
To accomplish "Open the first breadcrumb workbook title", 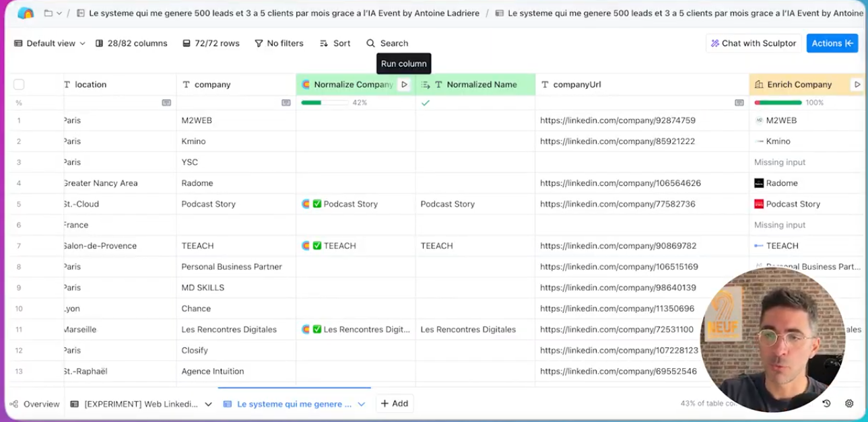I will (x=278, y=13).
